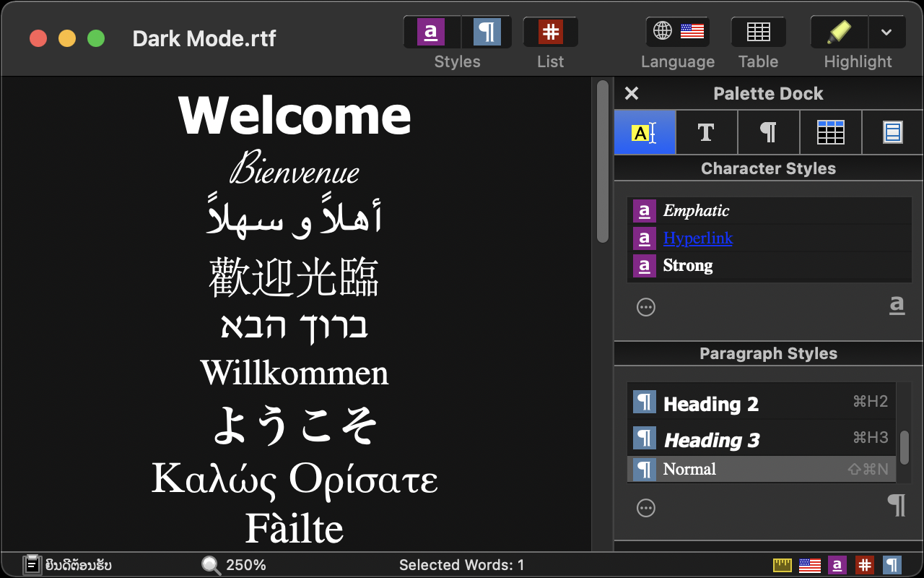Switch to the Paragraph palette tab

coord(768,133)
